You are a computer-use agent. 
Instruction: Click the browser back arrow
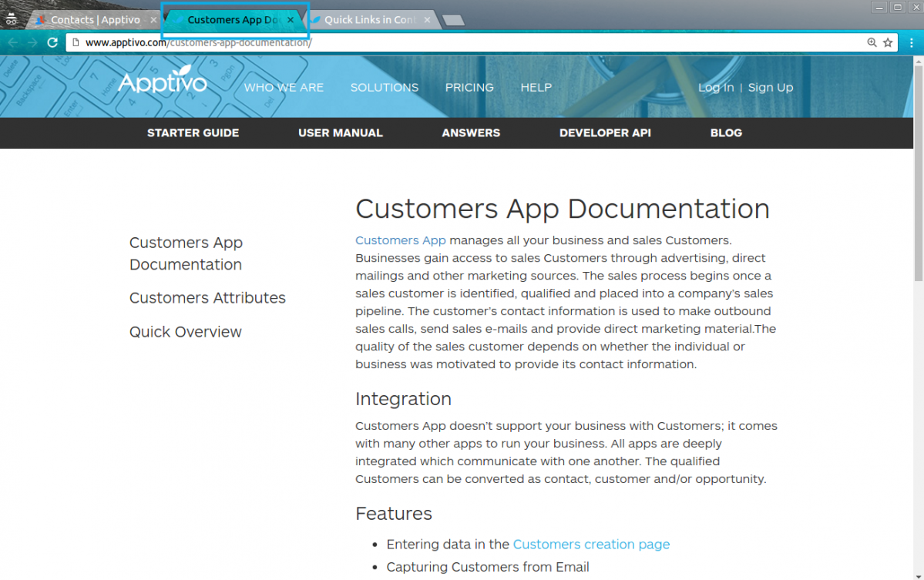tap(13, 42)
